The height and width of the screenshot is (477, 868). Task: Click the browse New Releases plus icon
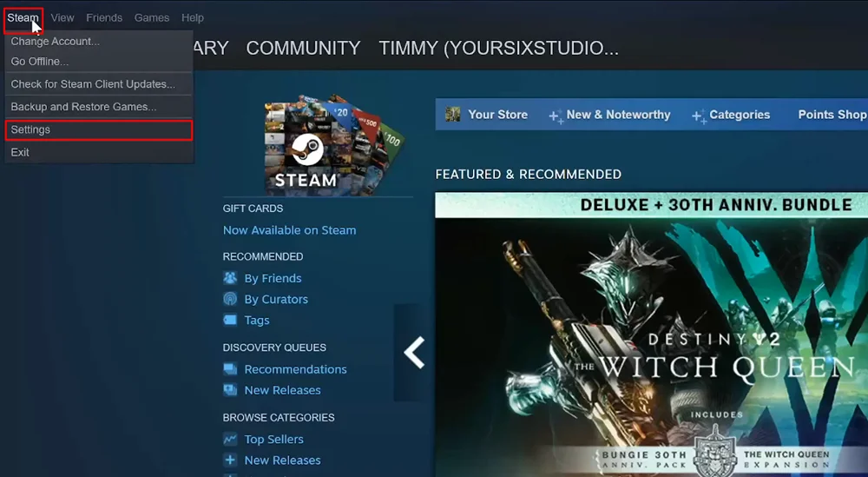230,460
